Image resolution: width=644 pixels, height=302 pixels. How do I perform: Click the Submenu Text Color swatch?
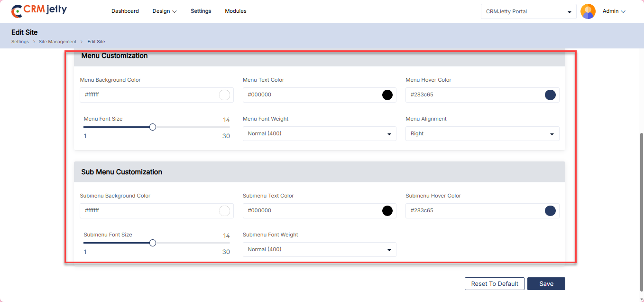[387, 211]
